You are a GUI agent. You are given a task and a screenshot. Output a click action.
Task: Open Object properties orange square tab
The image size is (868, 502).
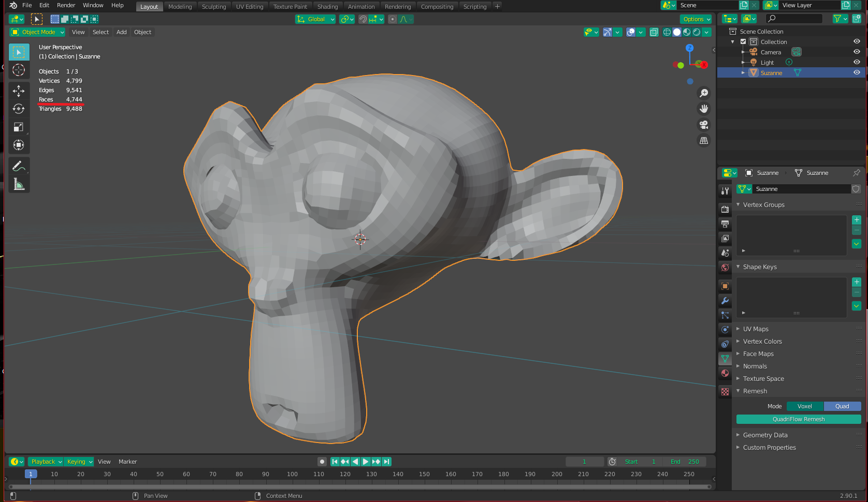point(725,286)
